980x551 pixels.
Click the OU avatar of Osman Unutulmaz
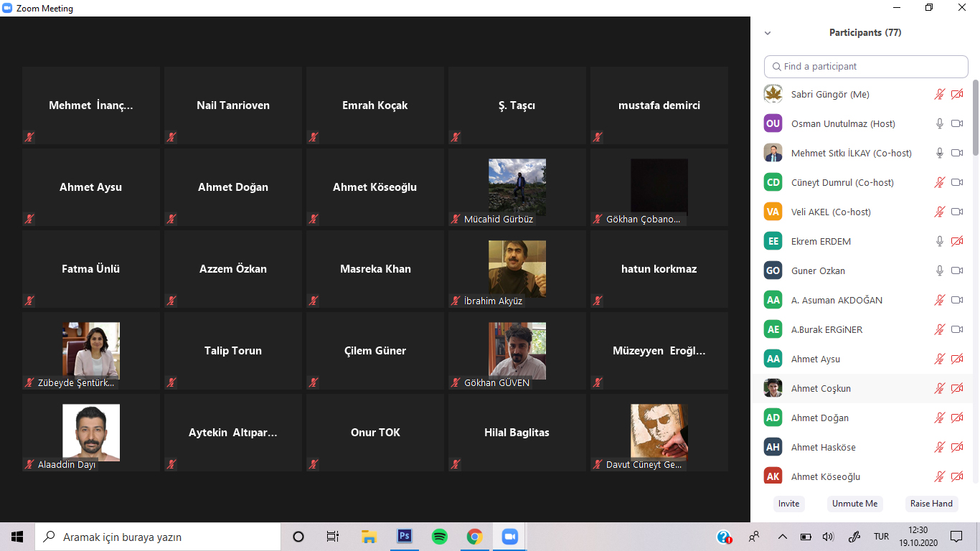point(773,123)
